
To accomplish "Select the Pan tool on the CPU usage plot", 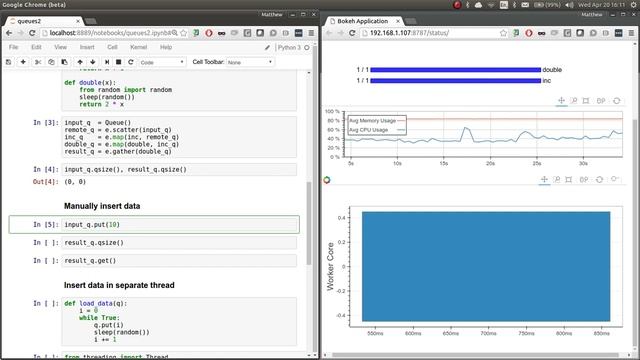I will tap(562, 100).
